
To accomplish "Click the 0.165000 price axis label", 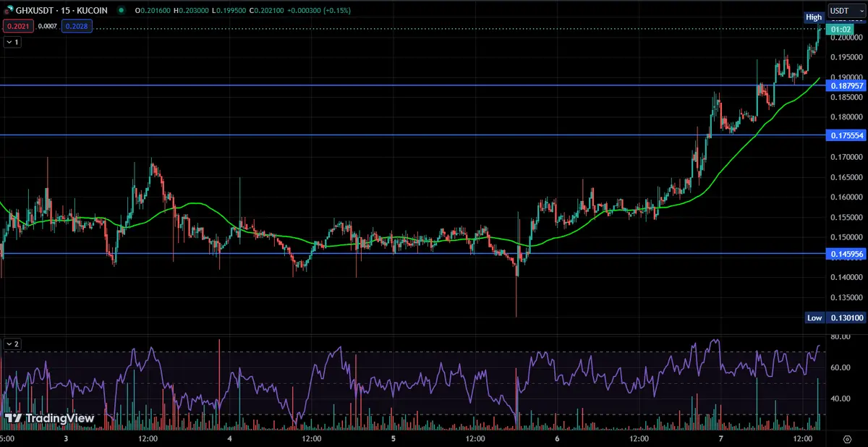I will coord(846,177).
